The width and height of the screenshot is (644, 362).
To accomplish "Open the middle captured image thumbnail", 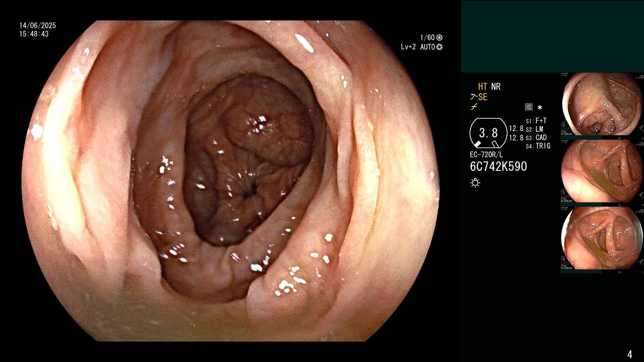I will (x=602, y=171).
